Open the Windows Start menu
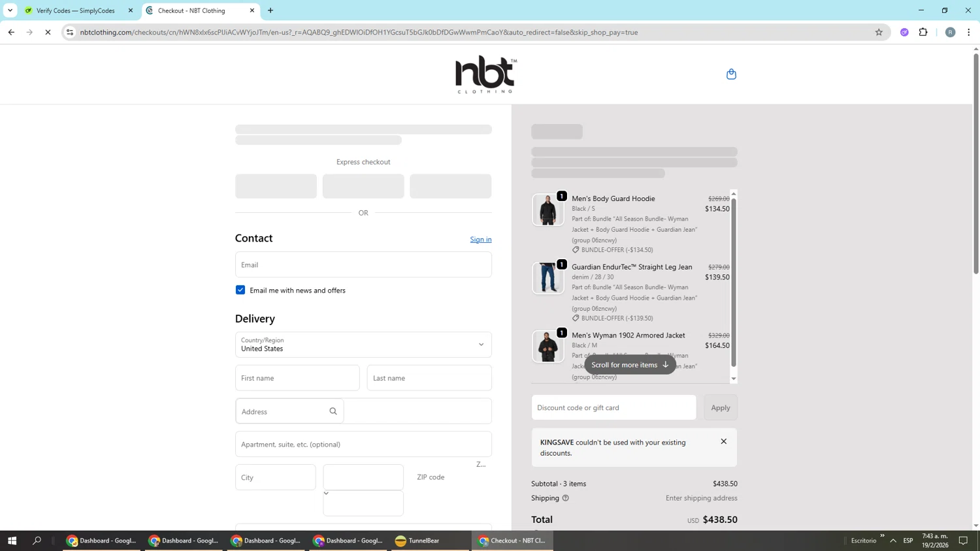Screen dimensions: 980x551 click(x=12, y=541)
